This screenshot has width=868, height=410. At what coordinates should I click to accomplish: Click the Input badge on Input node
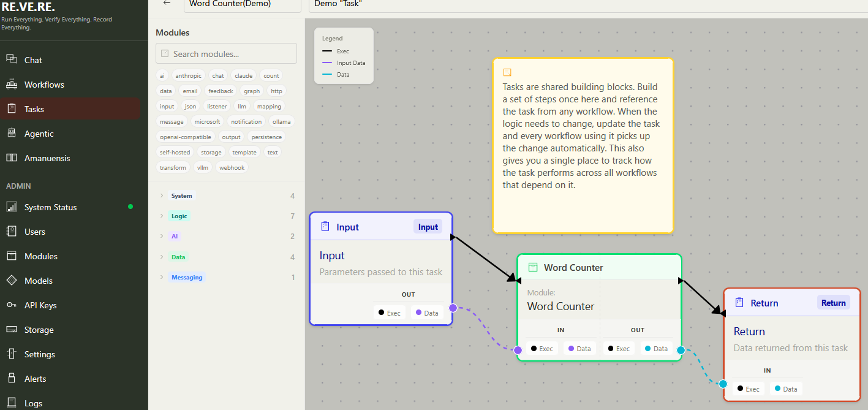[428, 227]
